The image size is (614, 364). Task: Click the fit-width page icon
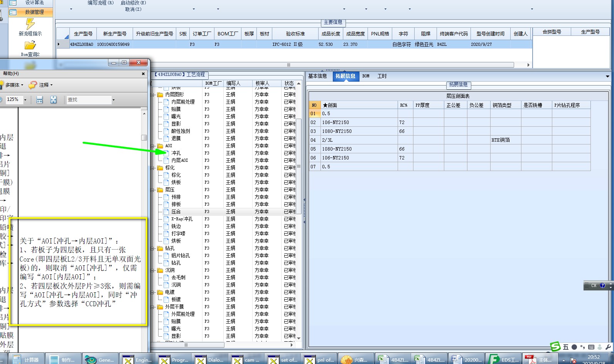pos(39,100)
